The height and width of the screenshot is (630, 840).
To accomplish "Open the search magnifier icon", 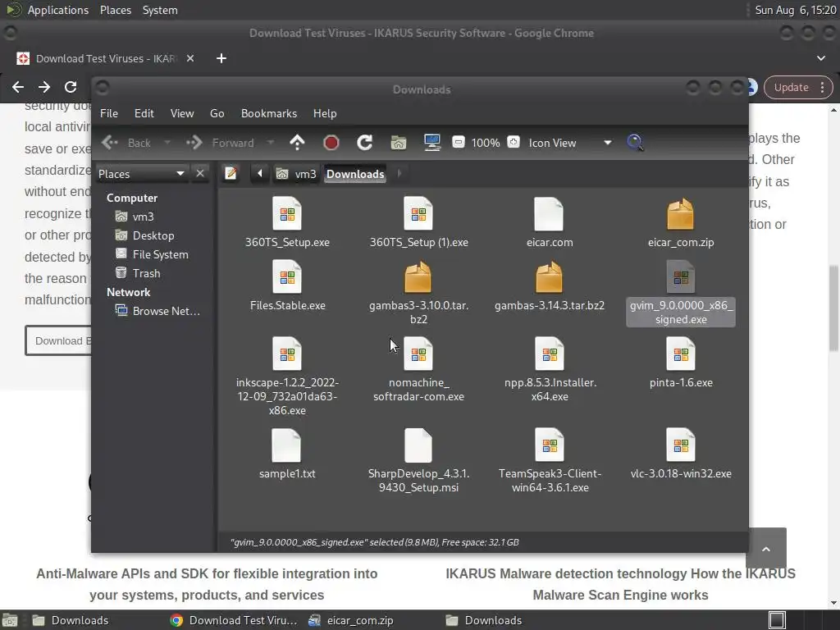I will 635,143.
